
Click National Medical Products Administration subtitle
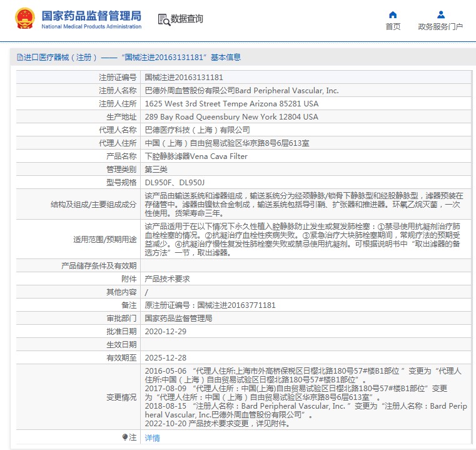[91, 26]
